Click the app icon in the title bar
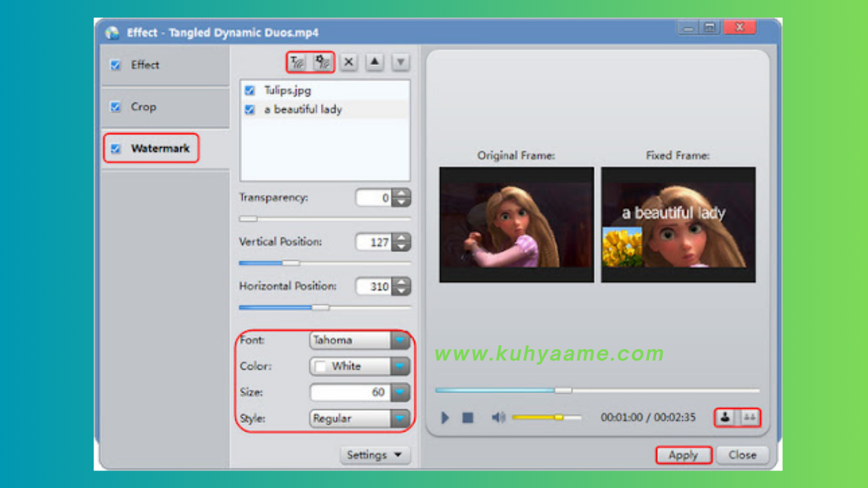The width and height of the screenshot is (868, 488). click(x=112, y=33)
